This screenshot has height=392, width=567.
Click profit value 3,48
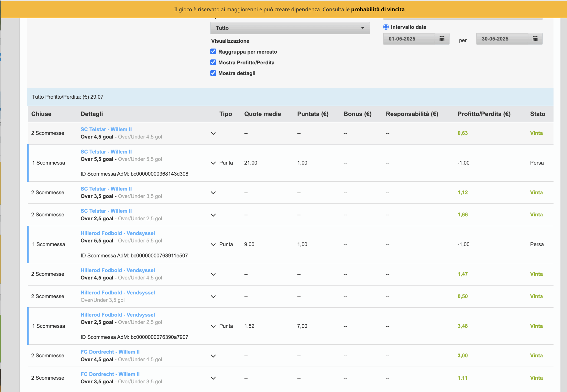pos(462,326)
